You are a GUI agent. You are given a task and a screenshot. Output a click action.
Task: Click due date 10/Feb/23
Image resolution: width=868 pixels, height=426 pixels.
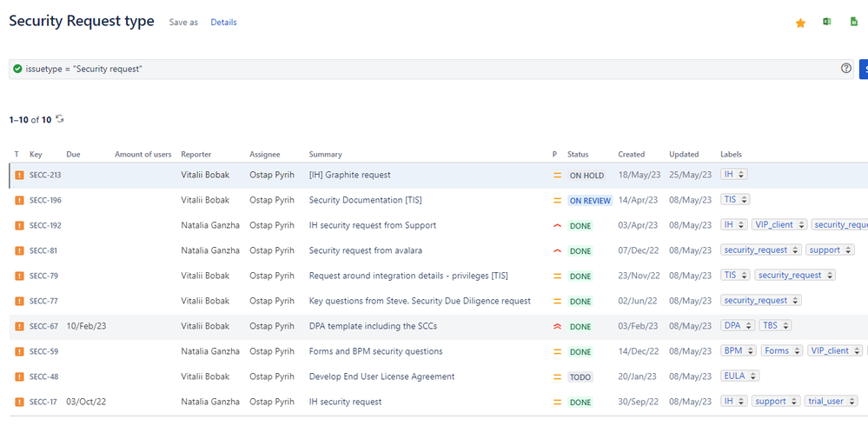click(x=86, y=326)
